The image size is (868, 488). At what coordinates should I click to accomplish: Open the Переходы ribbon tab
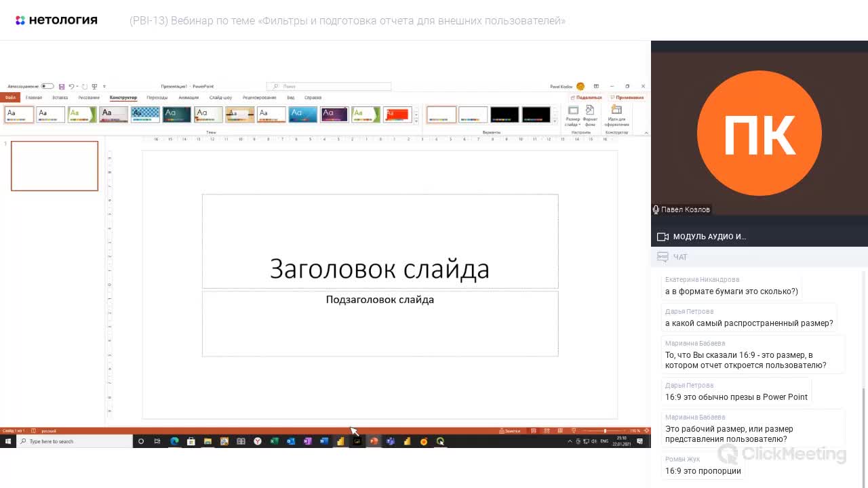[x=157, y=98]
